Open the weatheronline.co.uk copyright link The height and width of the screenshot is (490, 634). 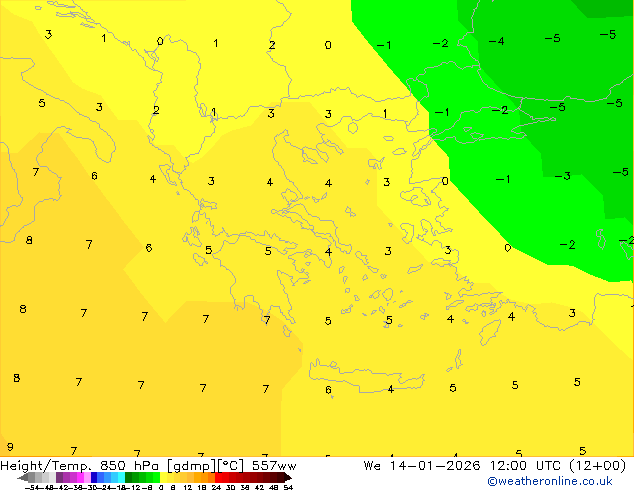click(x=550, y=481)
